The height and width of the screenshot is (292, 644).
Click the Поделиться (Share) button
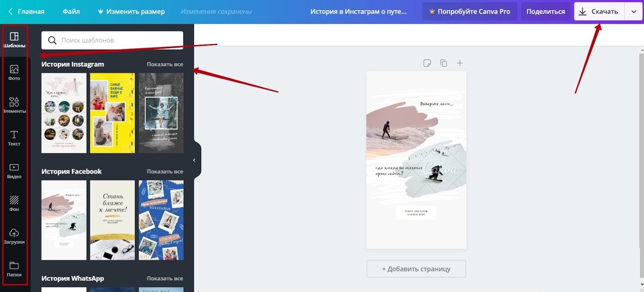[545, 11]
